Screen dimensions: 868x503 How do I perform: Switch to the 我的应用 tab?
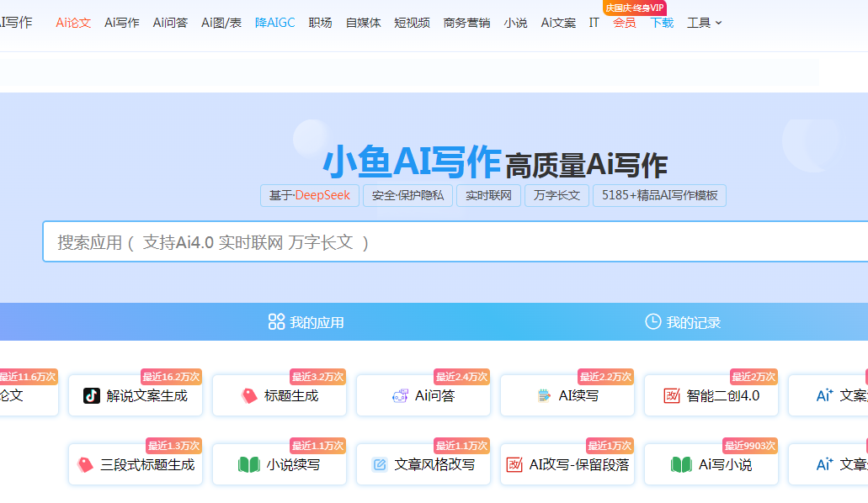pyautogui.click(x=306, y=322)
